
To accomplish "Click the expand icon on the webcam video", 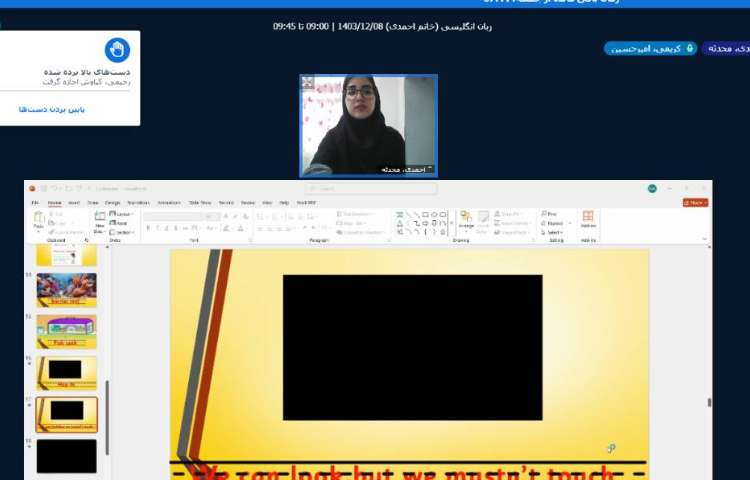I will [308, 82].
